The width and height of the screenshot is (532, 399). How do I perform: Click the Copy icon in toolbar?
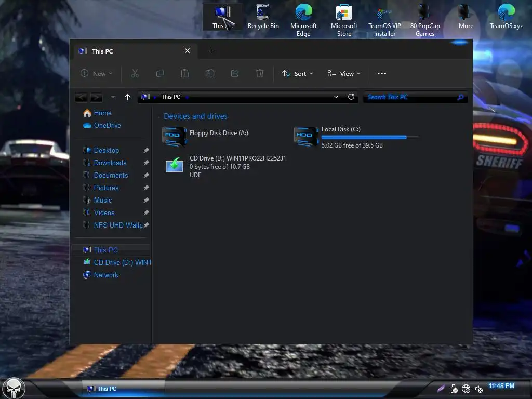tap(160, 73)
